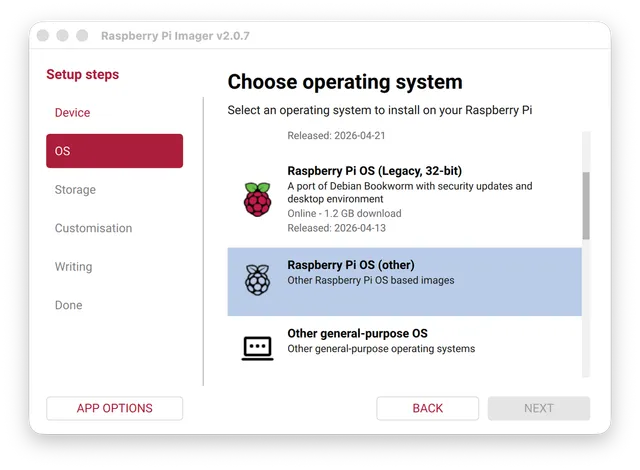The image size is (640, 470).
Task: Select the OS setup step
Action: tap(114, 151)
